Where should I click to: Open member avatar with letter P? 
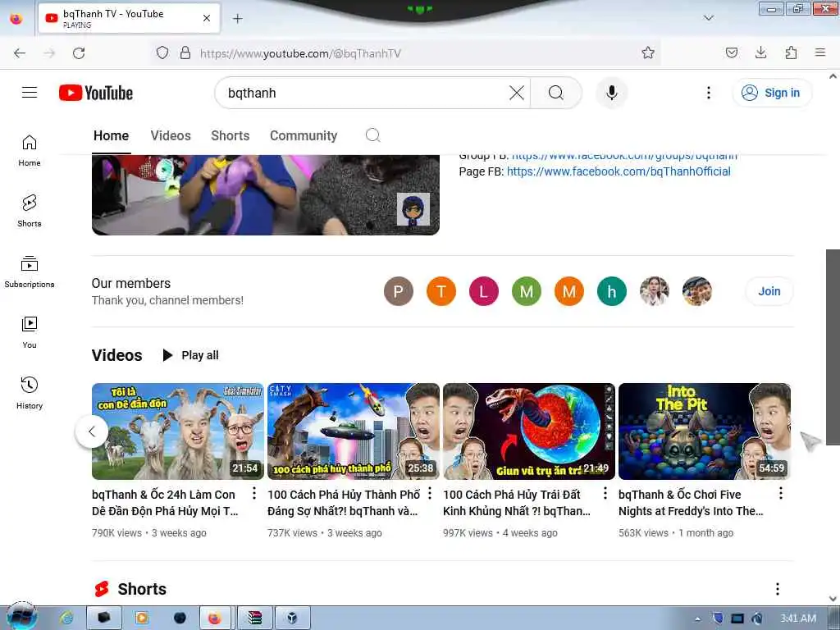click(x=399, y=291)
